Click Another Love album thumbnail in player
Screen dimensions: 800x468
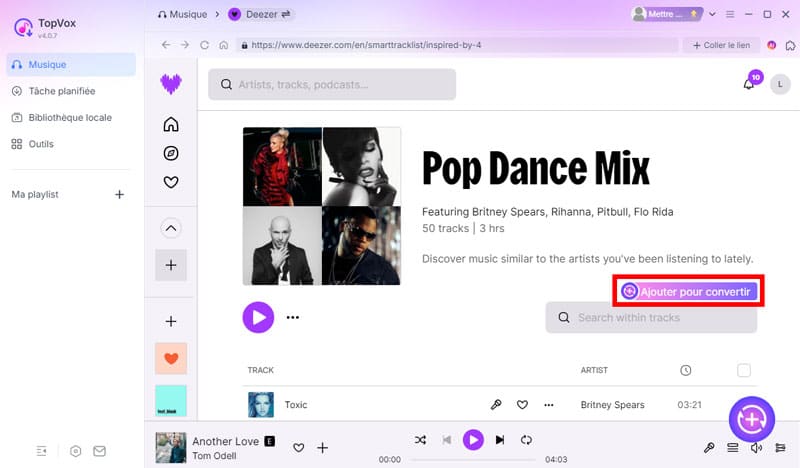click(171, 448)
